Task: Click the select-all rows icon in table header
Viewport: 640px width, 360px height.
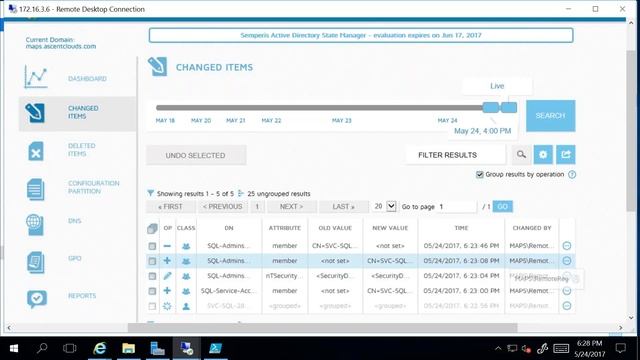Action: click(x=152, y=229)
